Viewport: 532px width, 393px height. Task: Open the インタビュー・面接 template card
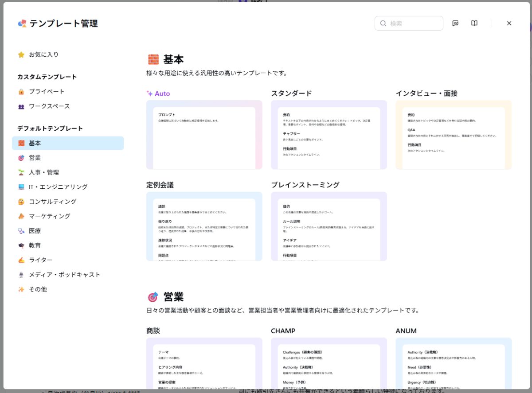click(453, 135)
